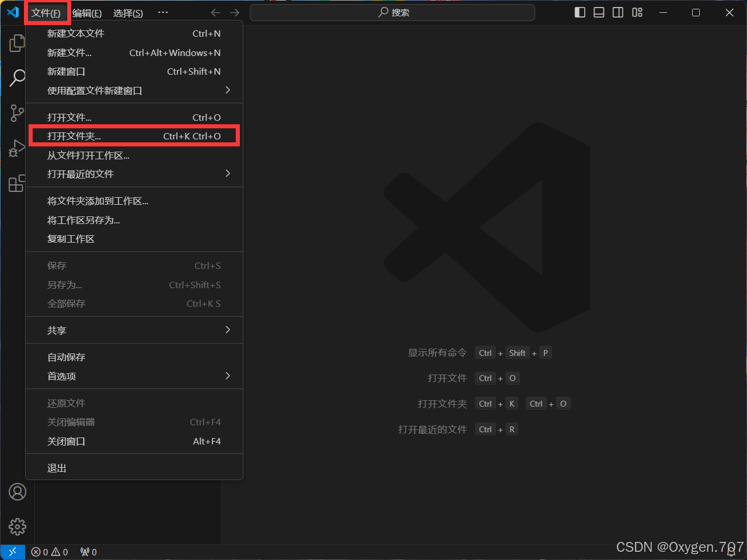Expand 打开最近的文件 submenu
Image resolution: width=747 pixels, height=560 pixels.
(134, 174)
